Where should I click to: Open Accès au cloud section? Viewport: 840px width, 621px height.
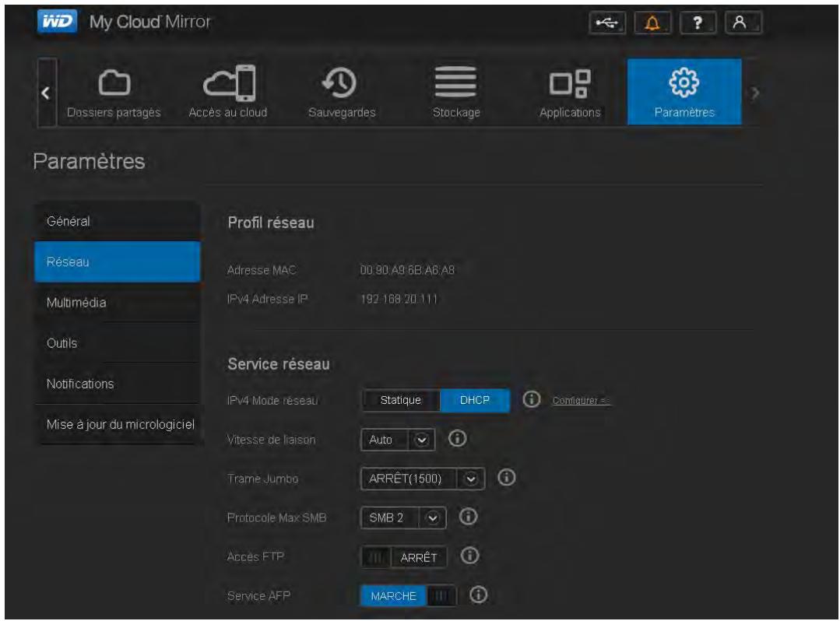(228, 92)
